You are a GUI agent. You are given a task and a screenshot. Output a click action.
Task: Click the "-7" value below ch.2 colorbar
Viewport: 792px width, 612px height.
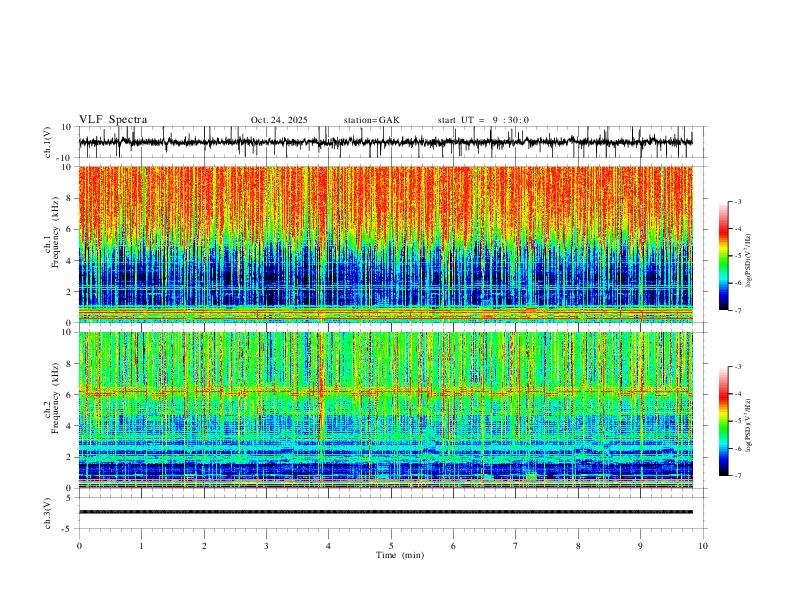click(738, 476)
